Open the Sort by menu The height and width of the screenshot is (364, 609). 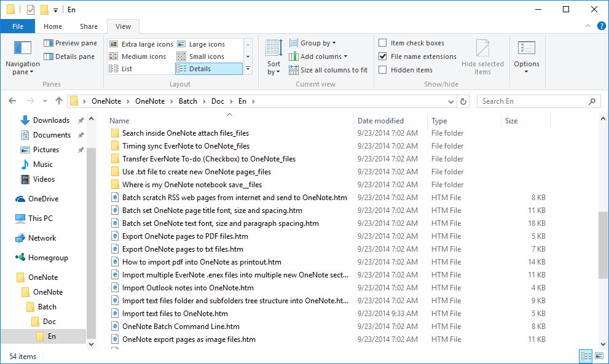tap(274, 58)
